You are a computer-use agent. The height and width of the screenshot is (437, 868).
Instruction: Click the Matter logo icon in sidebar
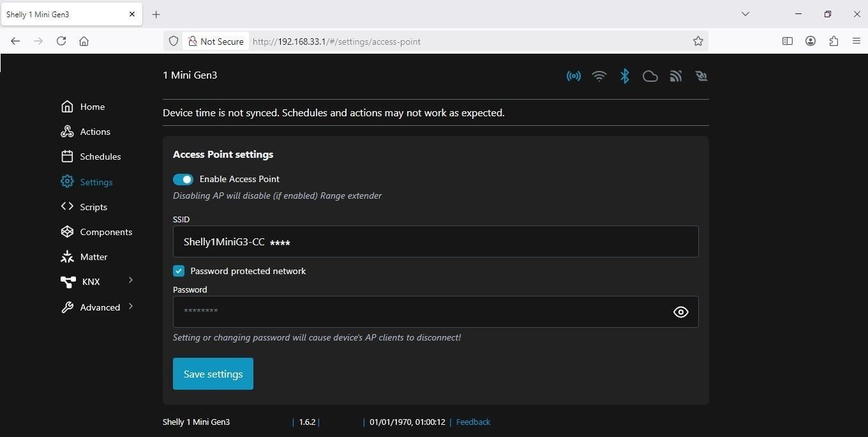pos(67,256)
